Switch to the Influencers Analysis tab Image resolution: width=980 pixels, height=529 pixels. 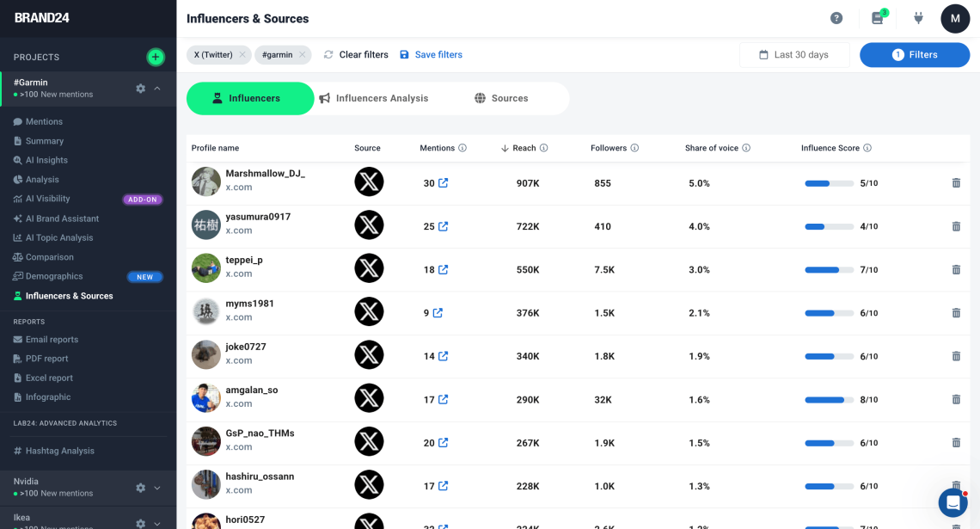click(373, 99)
